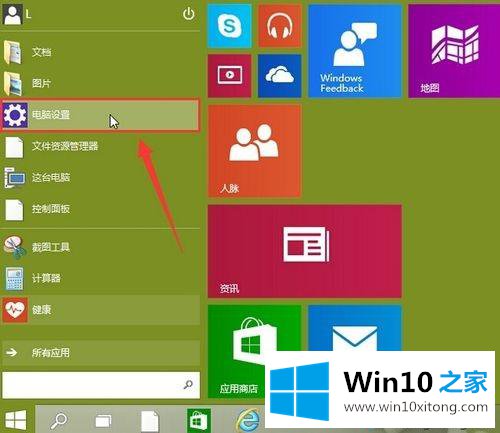The image size is (500, 433).
Task: Click the start menu search box
Action: [101, 385]
